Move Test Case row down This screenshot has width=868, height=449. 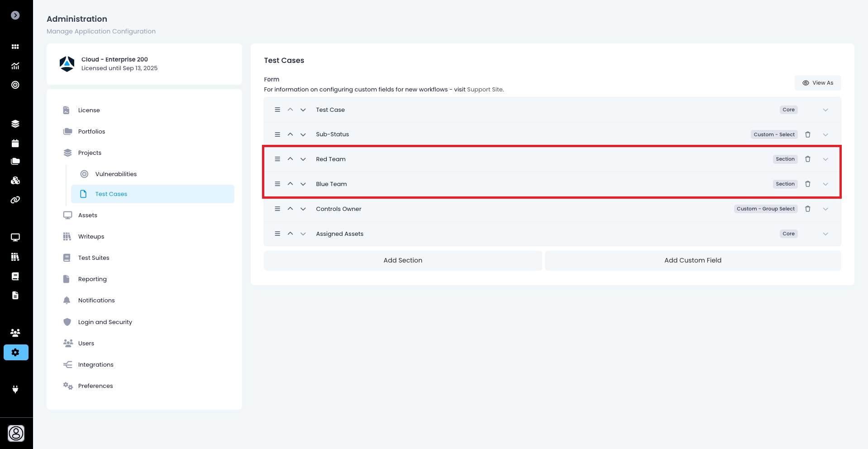(303, 110)
